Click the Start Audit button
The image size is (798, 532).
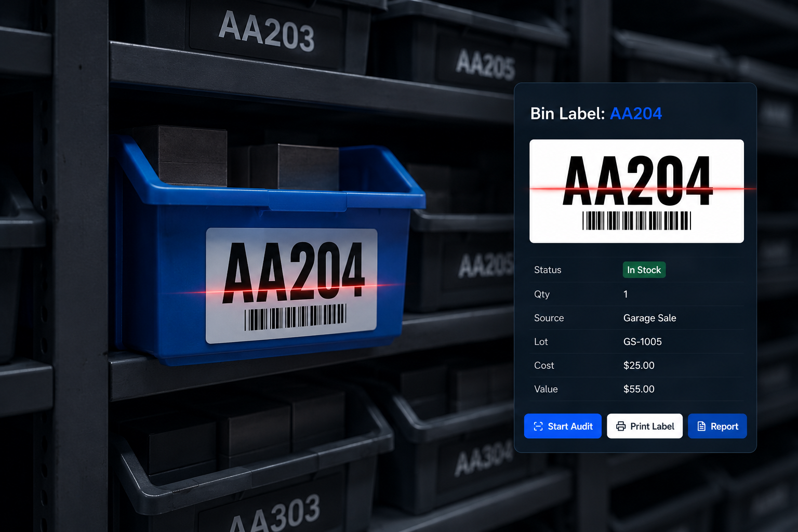tap(563, 426)
